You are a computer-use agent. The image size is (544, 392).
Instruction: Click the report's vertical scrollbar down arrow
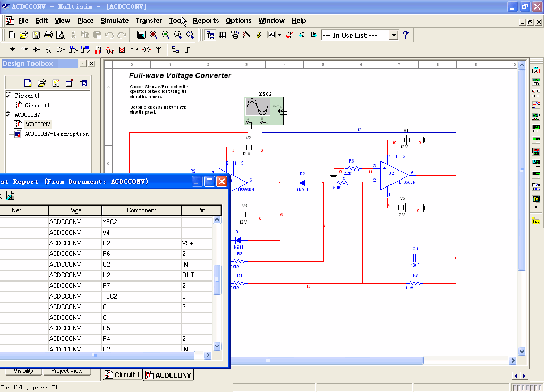(217, 346)
